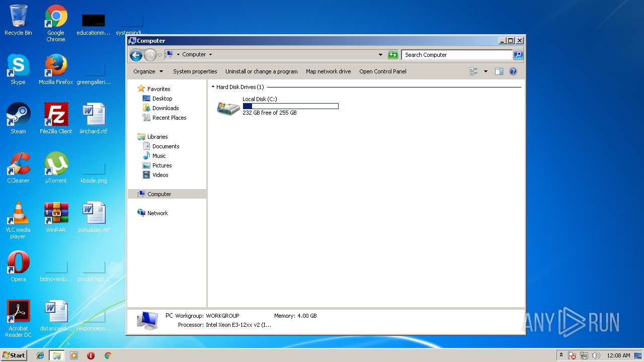Open the Steam desktop shortcut
Viewport: 644px width, 362px height.
click(18, 119)
